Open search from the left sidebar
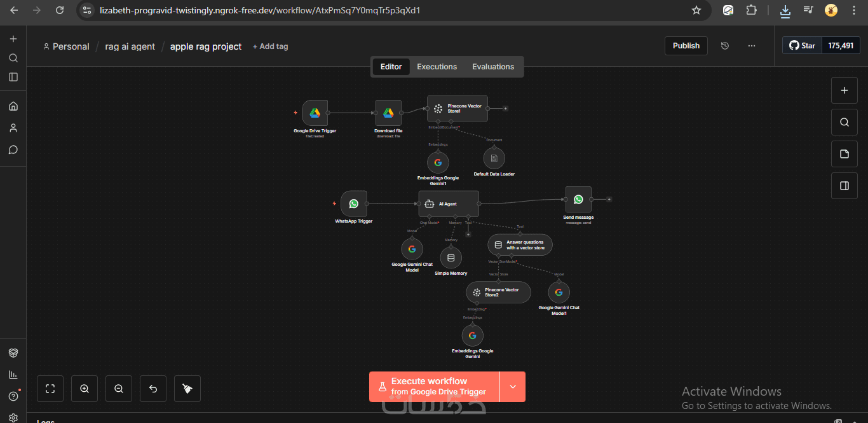This screenshot has width=868, height=423. pyautogui.click(x=13, y=58)
